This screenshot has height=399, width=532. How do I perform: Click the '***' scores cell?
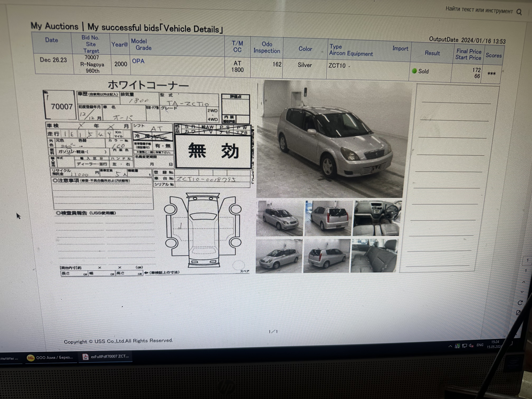click(491, 74)
